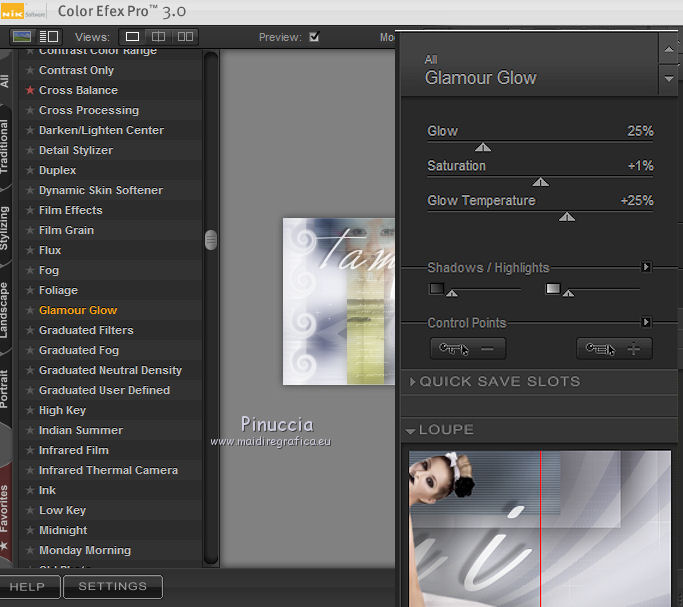Toggle favorite star for Film Grain
Image resolution: width=683 pixels, height=607 pixels.
[x=30, y=230]
